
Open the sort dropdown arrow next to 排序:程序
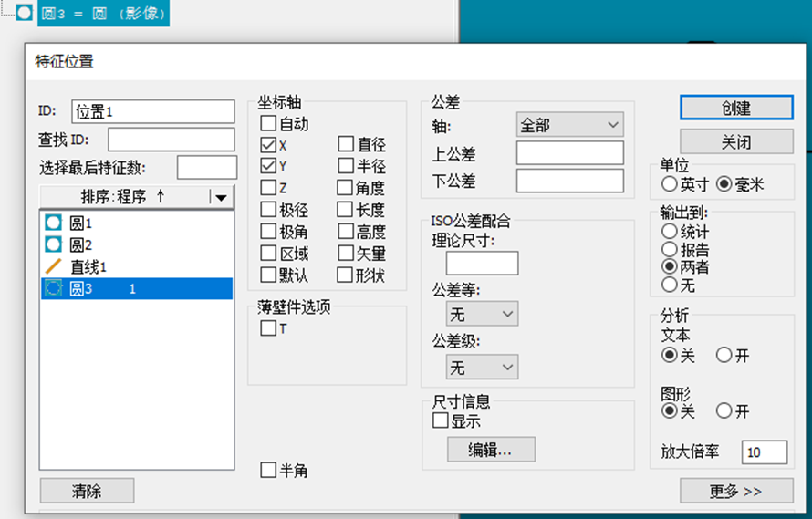(221, 197)
